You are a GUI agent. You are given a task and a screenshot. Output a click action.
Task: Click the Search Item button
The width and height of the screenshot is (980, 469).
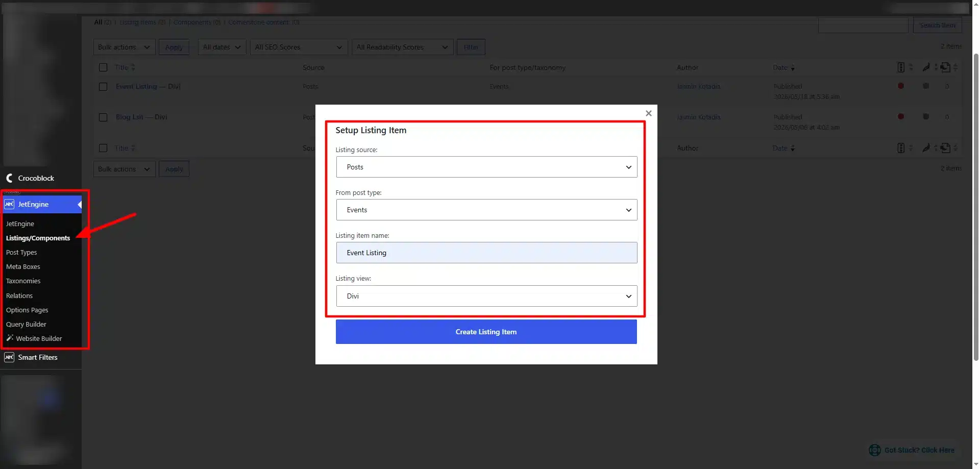pos(937,25)
